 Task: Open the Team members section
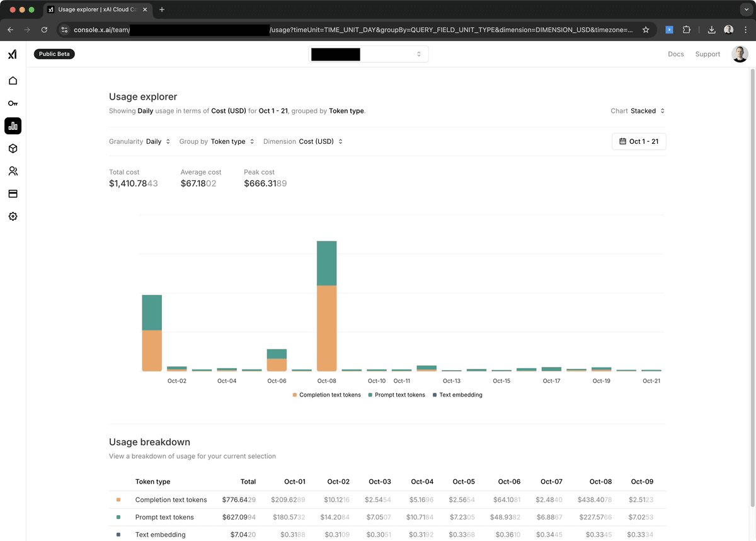click(x=13, y=171)
